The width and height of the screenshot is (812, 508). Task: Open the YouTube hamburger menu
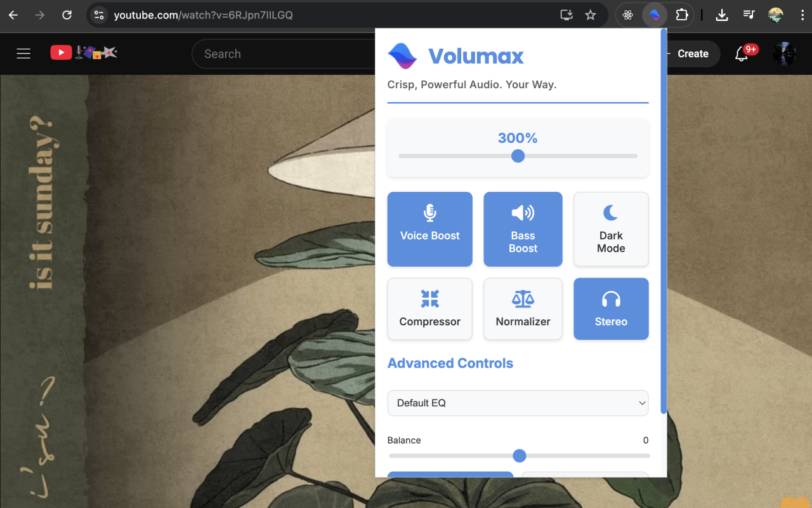23,53
